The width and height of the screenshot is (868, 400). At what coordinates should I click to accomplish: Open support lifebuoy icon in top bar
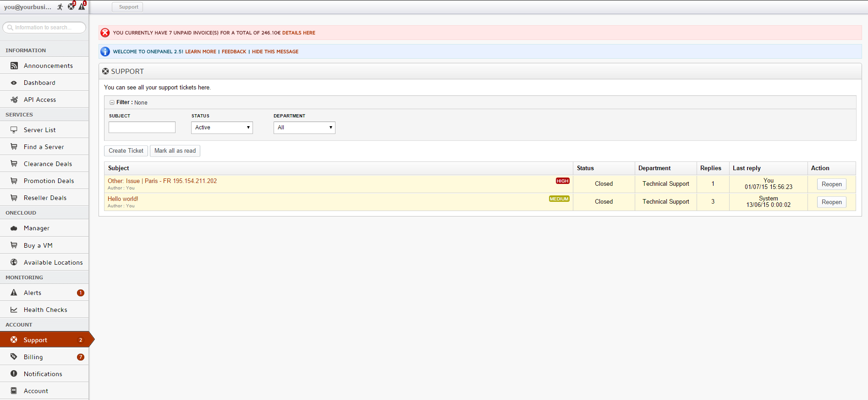[71, 6]
